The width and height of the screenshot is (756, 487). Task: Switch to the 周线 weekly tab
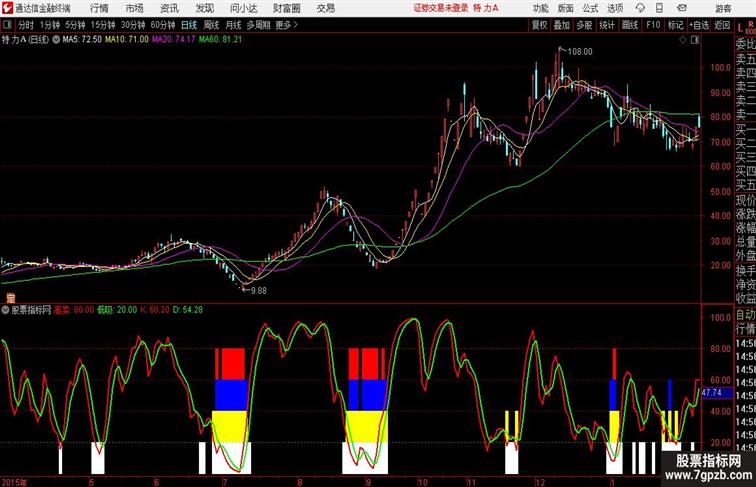tap(211, 25)
